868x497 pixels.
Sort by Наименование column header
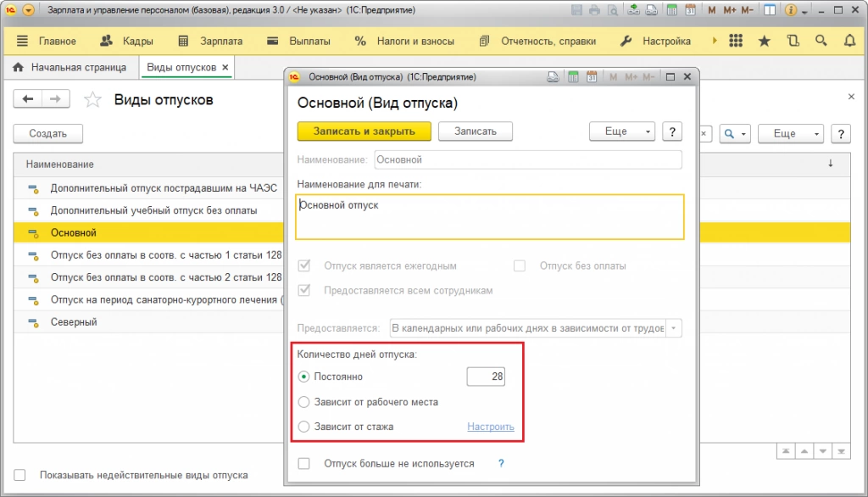60,164
